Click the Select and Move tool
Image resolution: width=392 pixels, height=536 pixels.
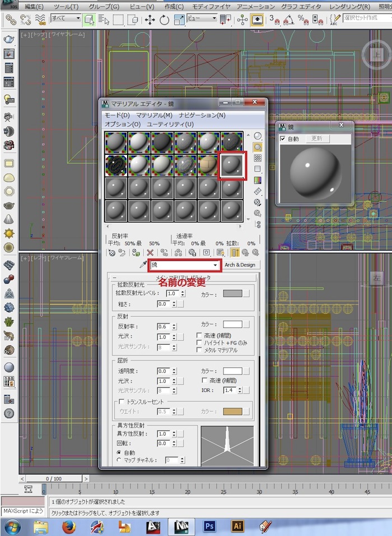[150, 20]
